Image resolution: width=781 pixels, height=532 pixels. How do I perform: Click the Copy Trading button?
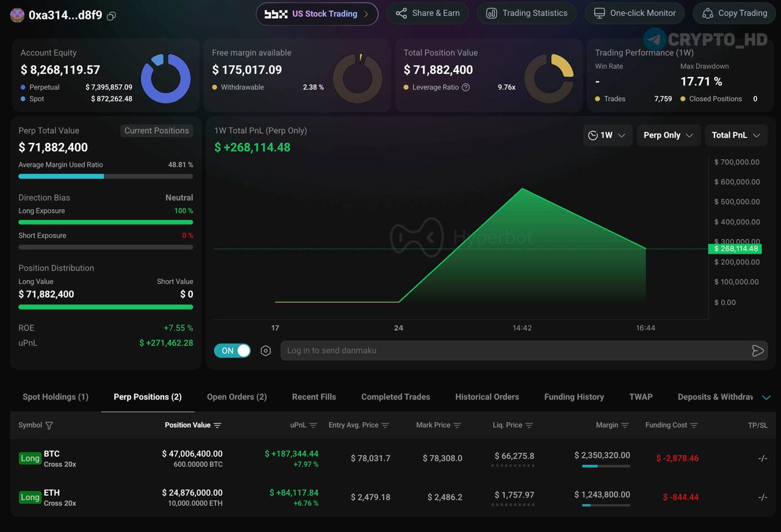click(734, 13)
